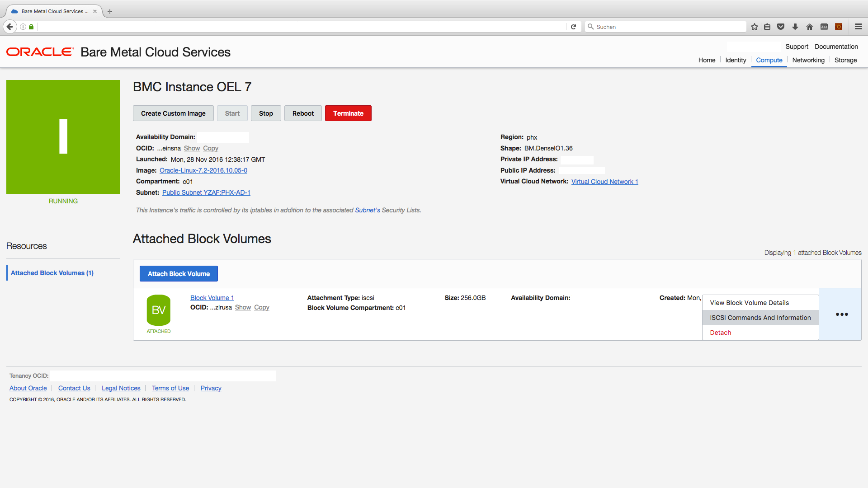Switch to the Networking tab

tap(808, 60)
